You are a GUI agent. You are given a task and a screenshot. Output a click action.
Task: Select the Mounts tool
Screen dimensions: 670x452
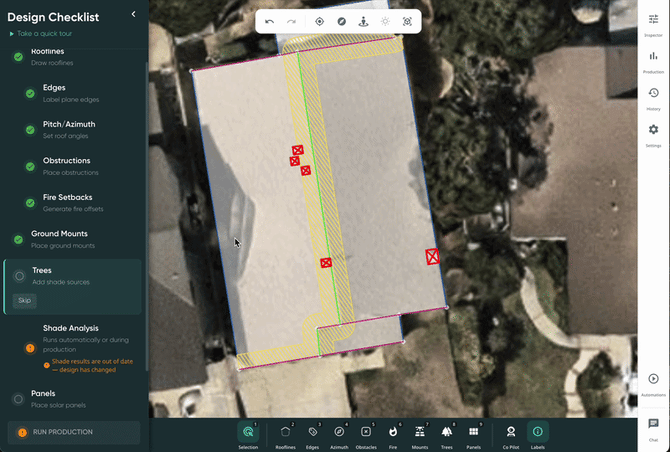tap(420, 435)
